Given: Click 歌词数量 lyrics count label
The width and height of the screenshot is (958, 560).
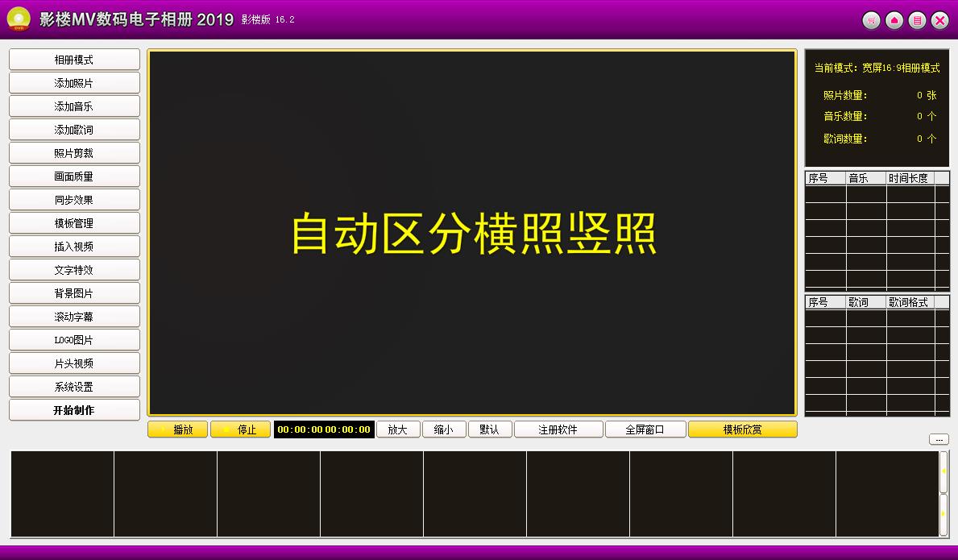Looking at the screenshot, I should [x=845, y=139].
